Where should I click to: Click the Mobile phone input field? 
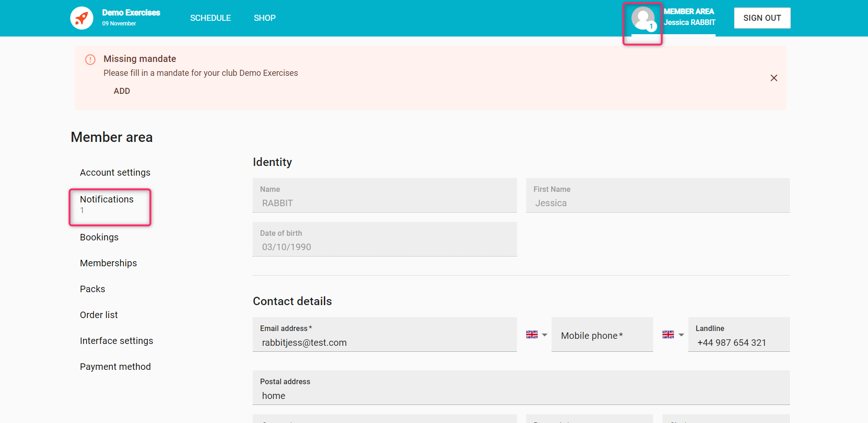point(602,335)
